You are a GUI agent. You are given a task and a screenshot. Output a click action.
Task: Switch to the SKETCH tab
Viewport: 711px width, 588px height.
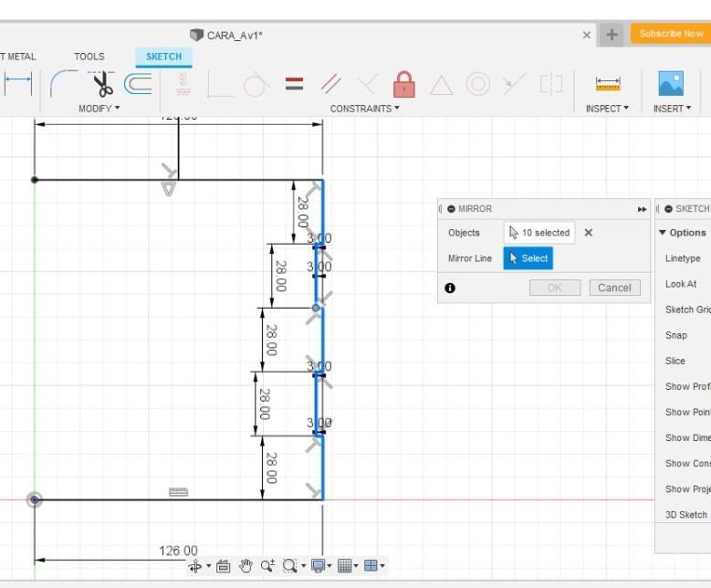pos(163,57)
